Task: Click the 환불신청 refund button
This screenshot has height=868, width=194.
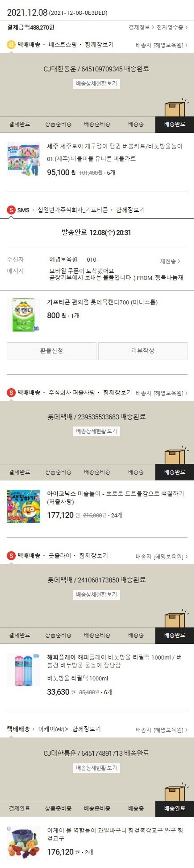Action: [x=52, y=351]
